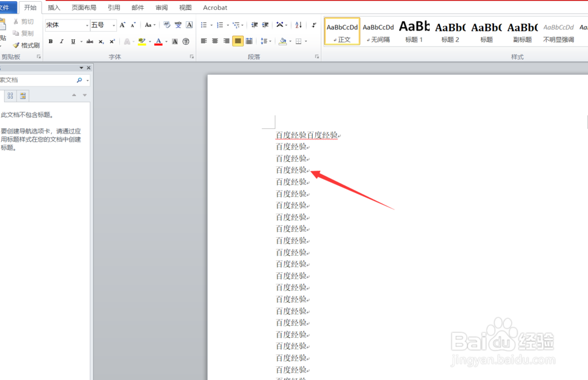This screenshot has height=380, width=588.
Task: Click the character shading icon
Action: click(175, 41)
